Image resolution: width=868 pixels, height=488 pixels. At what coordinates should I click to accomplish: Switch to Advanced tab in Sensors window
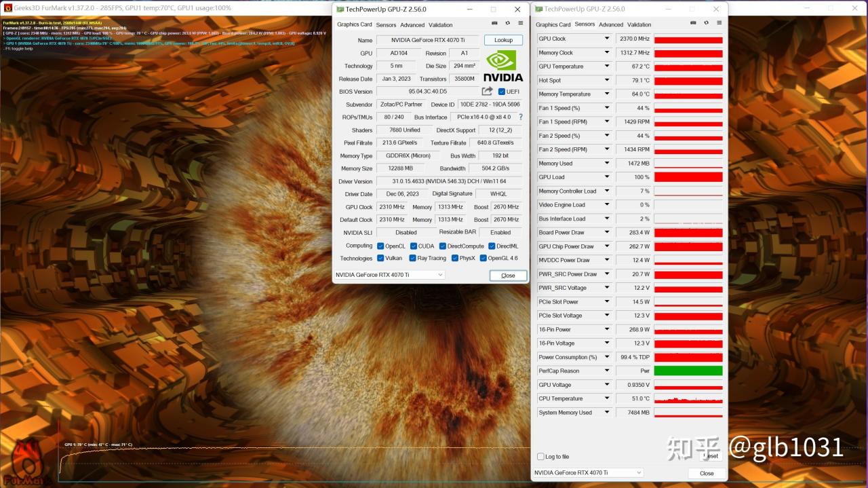coord(611,24)
